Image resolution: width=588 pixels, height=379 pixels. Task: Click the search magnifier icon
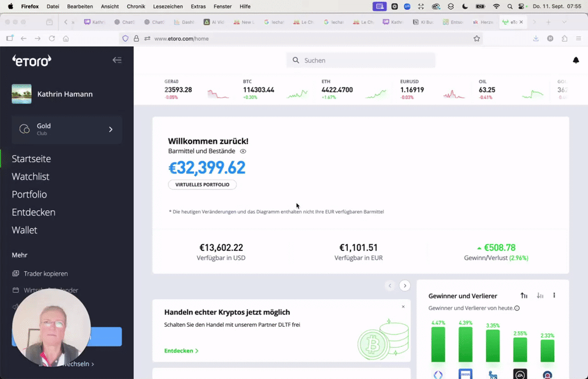pos(296,60)
